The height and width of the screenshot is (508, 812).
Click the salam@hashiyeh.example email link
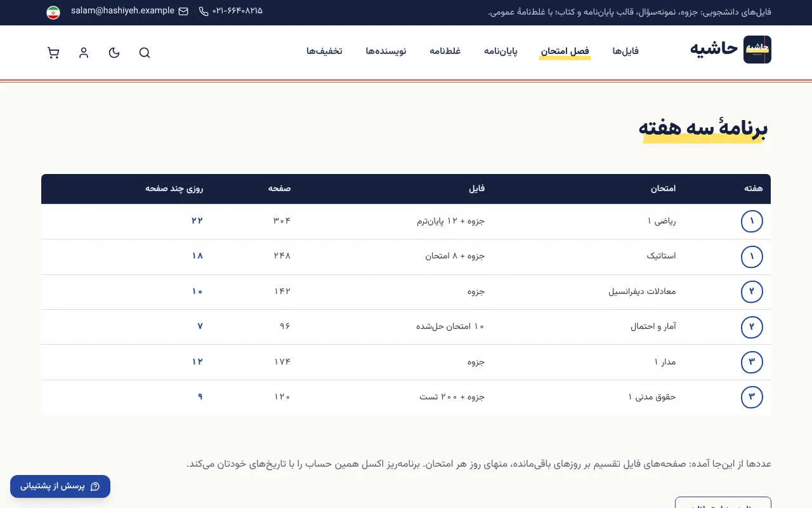click(x=122, y=11)
